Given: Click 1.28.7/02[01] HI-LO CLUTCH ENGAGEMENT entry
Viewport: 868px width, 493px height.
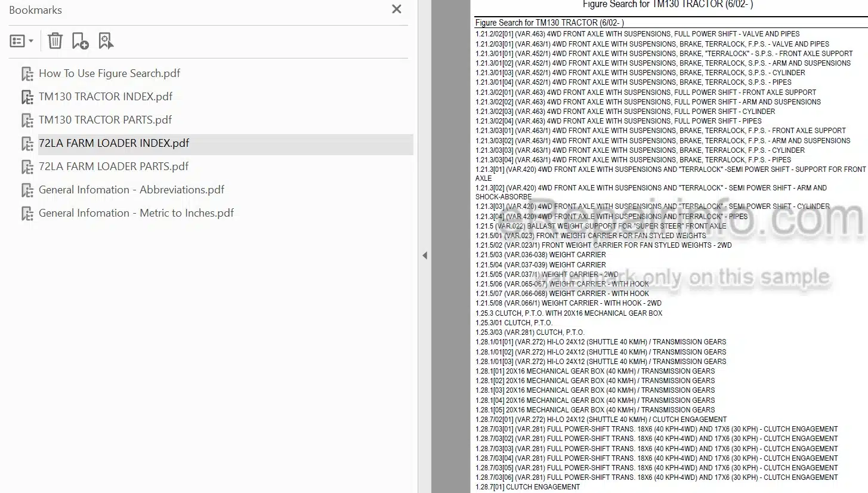Looking at the screenshot, I should click(601, 420).
